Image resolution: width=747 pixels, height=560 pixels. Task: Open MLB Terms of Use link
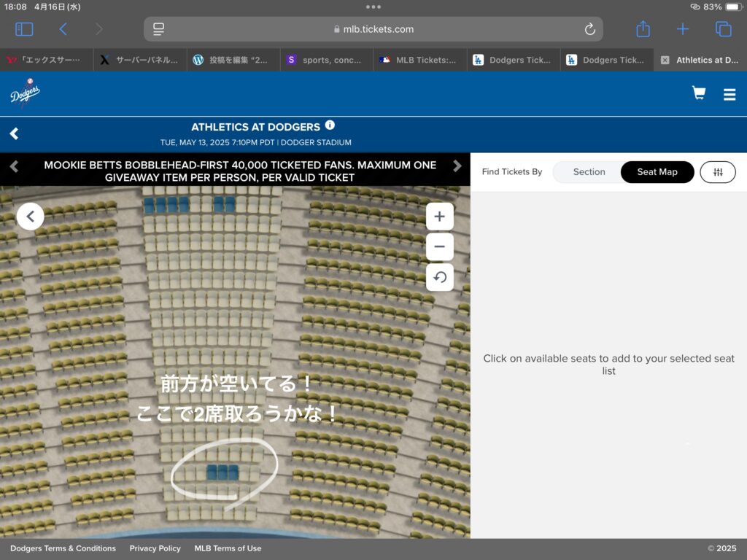coord(228,548)
